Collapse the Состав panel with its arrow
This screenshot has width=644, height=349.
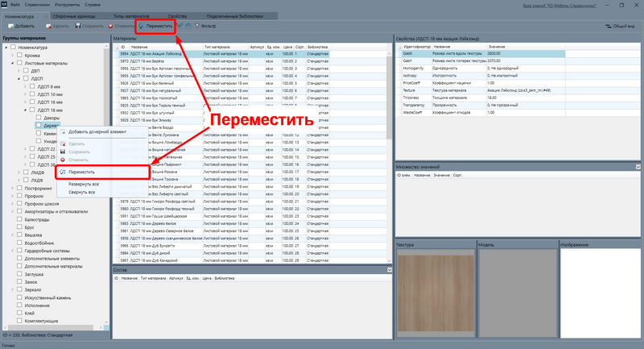click(x=390, y=270)
